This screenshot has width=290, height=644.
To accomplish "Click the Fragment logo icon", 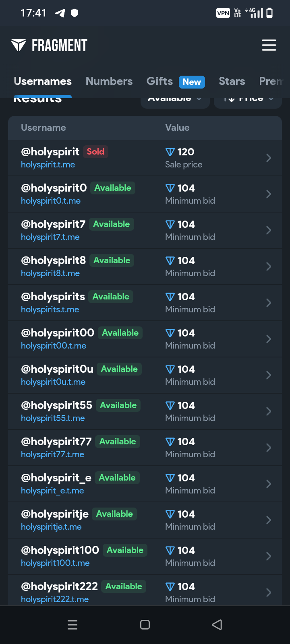I will click(x=19, y=45).
